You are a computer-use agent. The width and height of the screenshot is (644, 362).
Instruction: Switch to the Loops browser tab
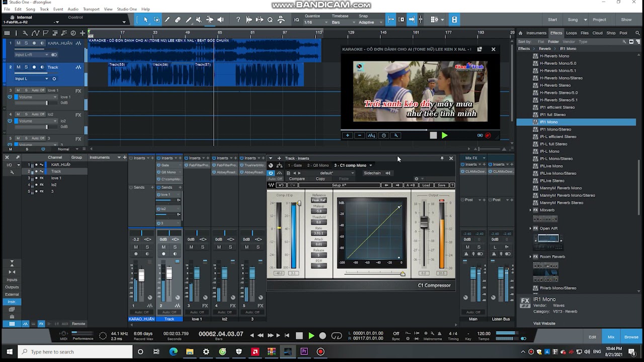point(571,33)
